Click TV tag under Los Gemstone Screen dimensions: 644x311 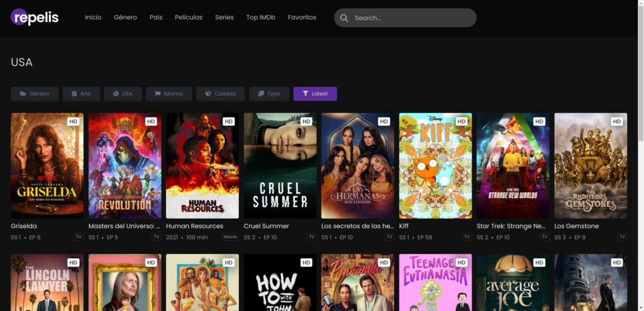622,237
